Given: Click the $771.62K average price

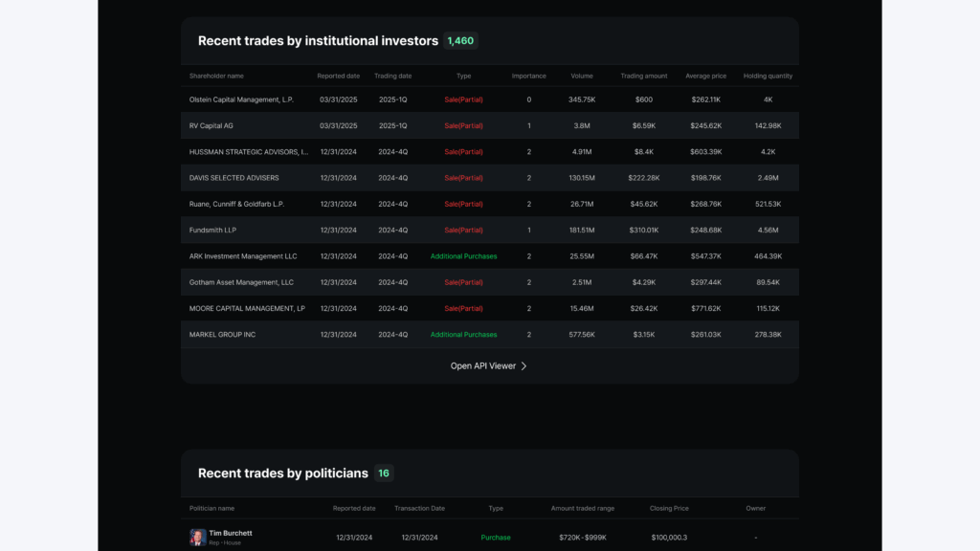Looking at the screenshot, I should [x=705, y=309].
